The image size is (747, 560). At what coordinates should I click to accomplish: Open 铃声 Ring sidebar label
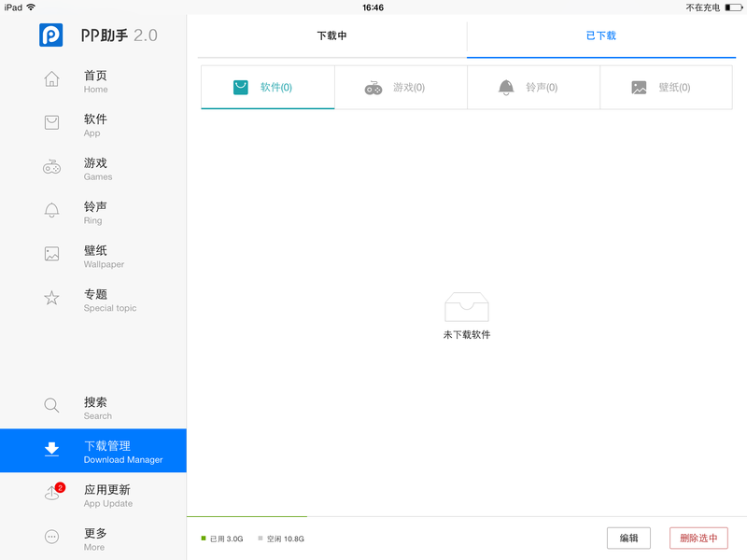(x=95, y=213)
